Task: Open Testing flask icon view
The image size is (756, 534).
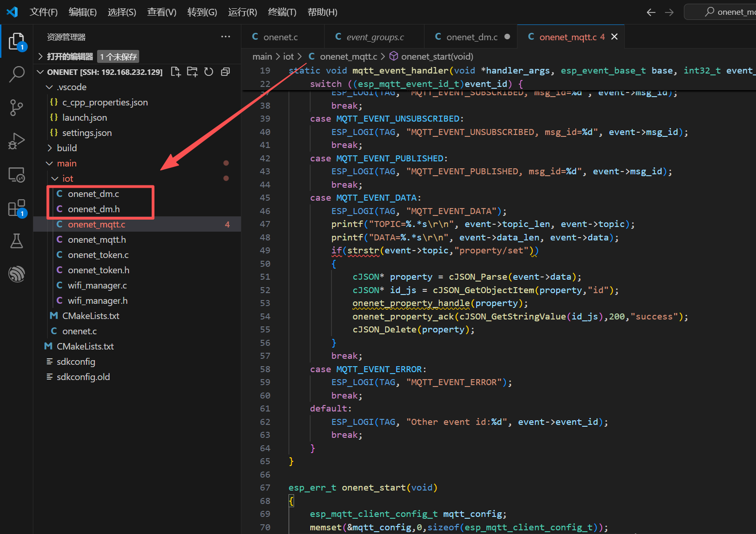Action: 17,241
